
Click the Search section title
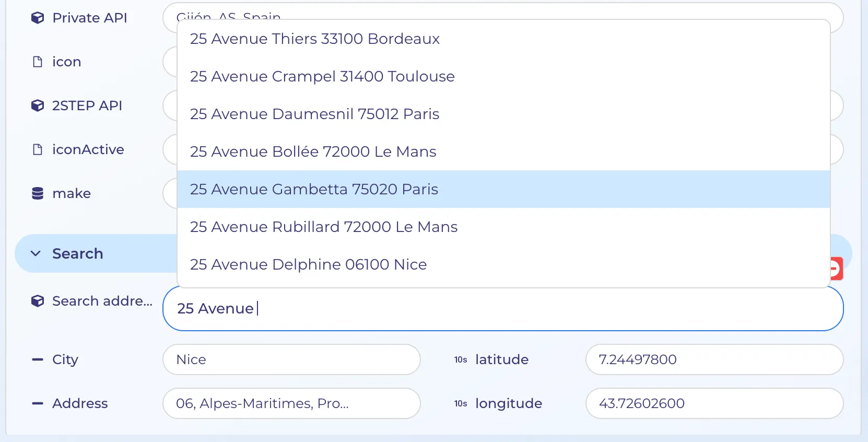point(78,253)
